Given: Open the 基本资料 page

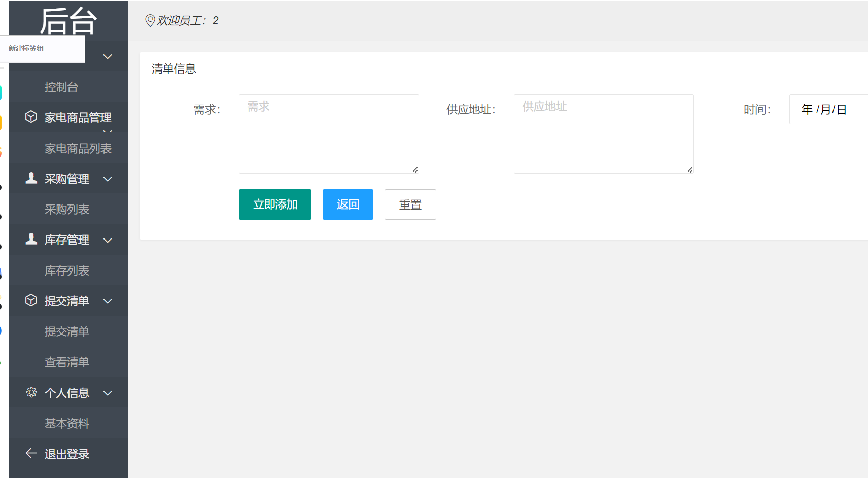Looking at the screenshot, I should (67, 423).
